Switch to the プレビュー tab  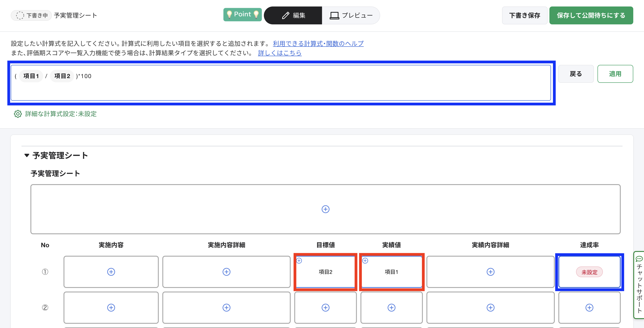click(x=351, y=15)
